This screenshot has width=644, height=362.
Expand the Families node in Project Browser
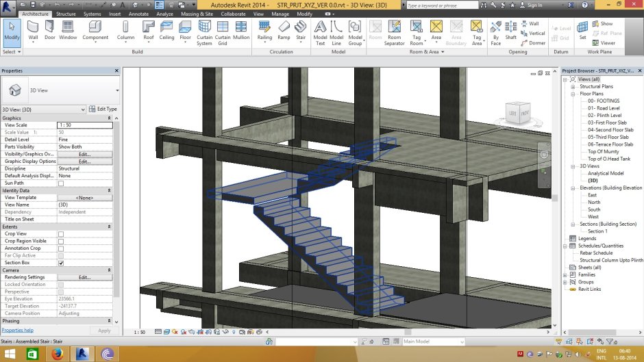565,274
